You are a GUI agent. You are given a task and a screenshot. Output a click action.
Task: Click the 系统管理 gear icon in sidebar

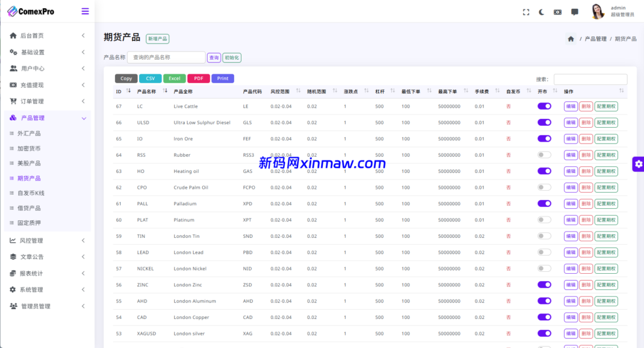point(13,289)
